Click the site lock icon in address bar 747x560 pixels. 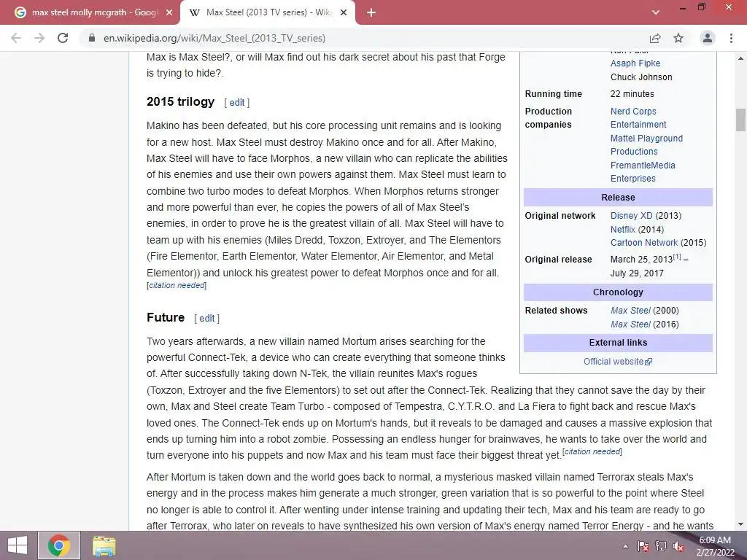[92, 38]
